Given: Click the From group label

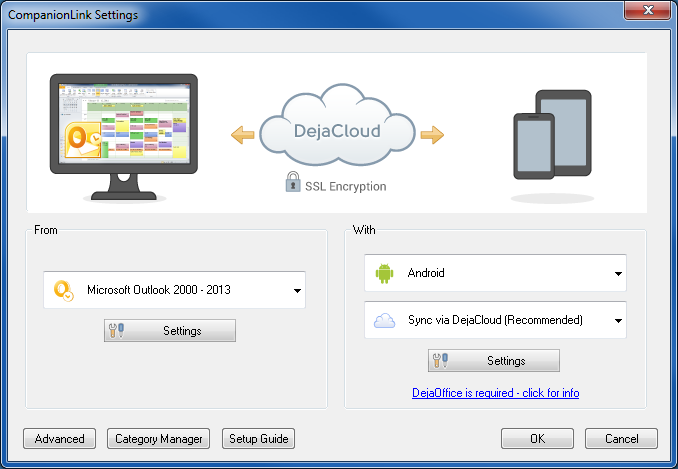Looking at the screenshot, I should pos(46,230).
